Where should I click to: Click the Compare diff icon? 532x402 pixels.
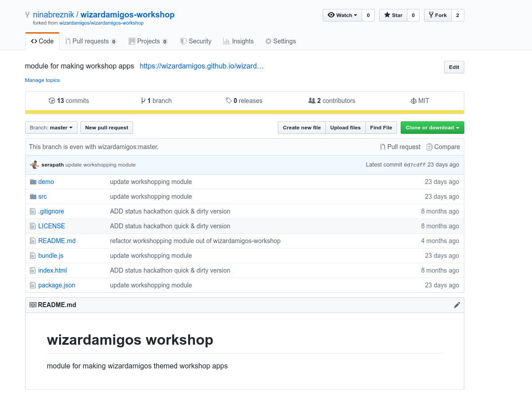click(429, 147)
